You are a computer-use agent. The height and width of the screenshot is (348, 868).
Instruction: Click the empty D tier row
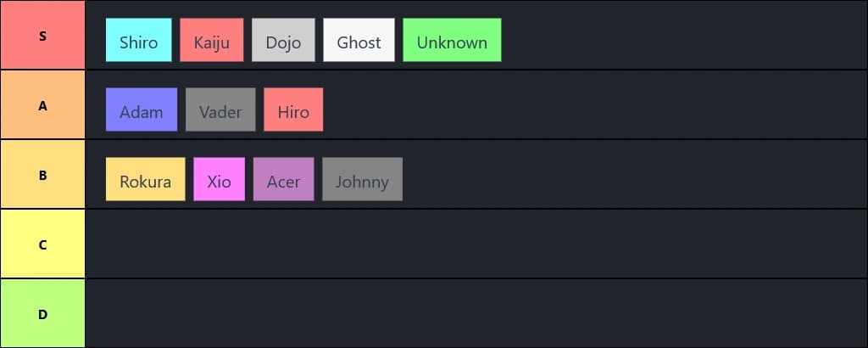(475, 314)
